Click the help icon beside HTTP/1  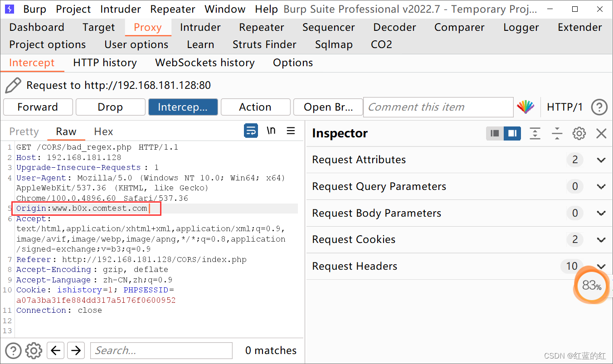coord(599,107)
